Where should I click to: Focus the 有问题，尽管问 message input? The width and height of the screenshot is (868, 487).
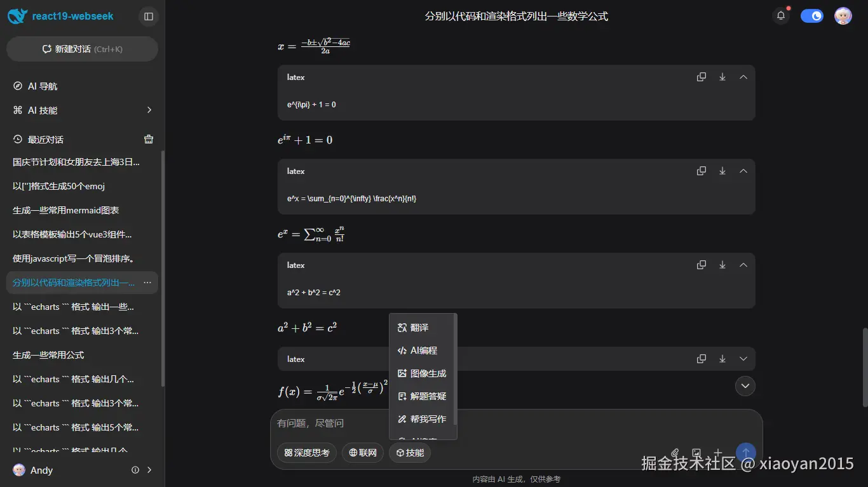coord(516,424)
